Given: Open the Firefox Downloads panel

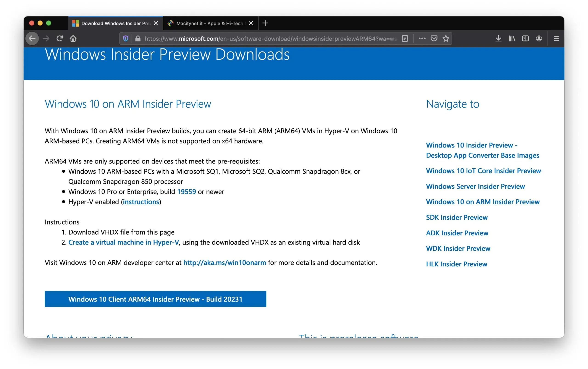Looking at the screenshot, I should pos(498,38).
